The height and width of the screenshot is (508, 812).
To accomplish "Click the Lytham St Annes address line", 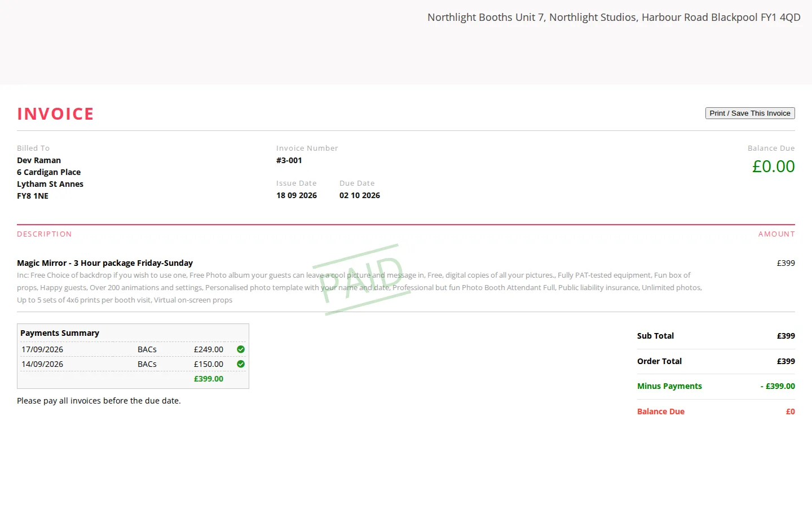I will [x=50, y=184].
